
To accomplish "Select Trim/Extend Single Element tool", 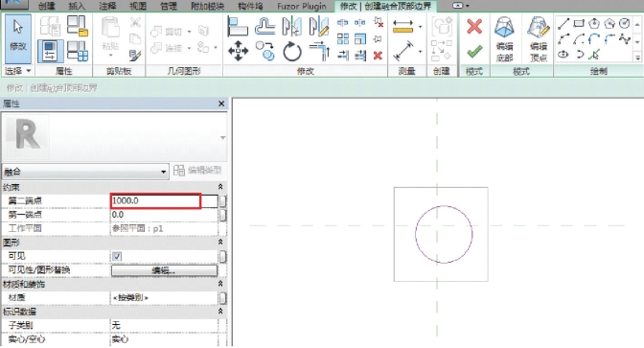I will pos(342,55).
